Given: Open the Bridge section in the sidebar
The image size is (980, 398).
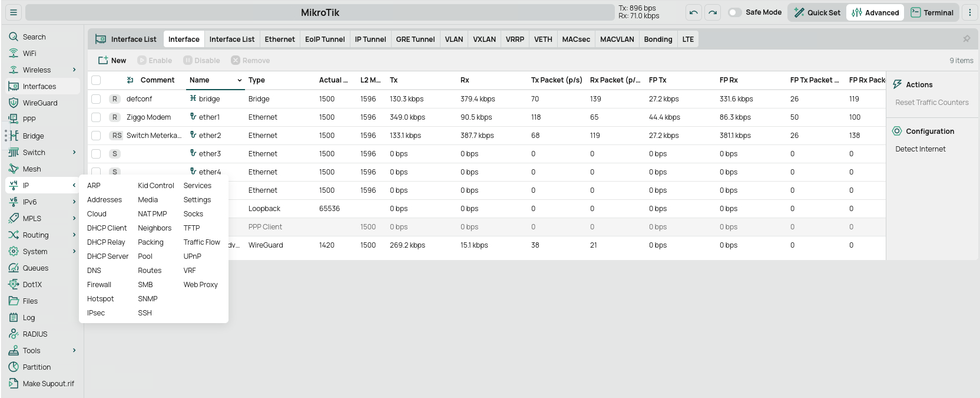Looking at the screenshot, I should click(34, 136).
